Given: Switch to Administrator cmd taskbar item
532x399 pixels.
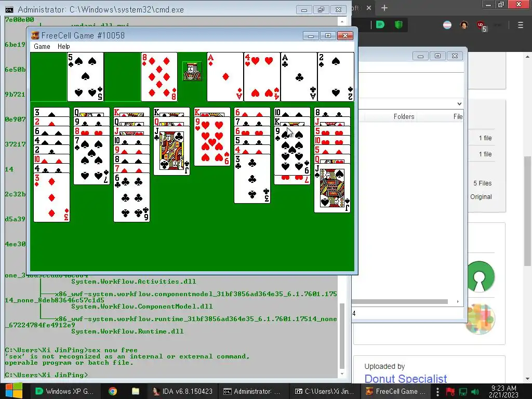Looking at the screenshot, I should [253, 391].
